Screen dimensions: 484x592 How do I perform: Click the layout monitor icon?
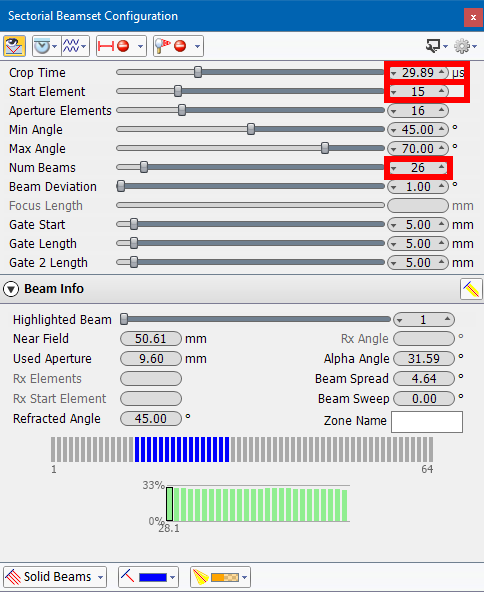click(433, 46)
